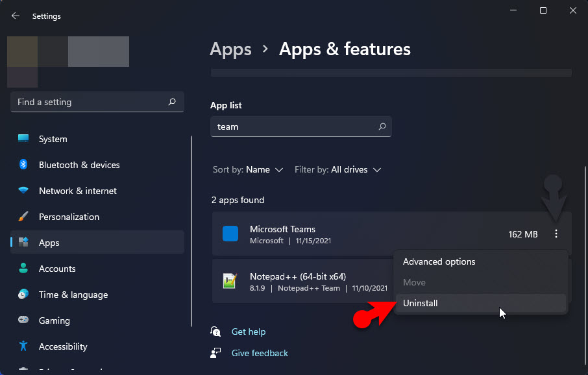Click the App list heading
588x375 pixels.
[x=226, y=105]
